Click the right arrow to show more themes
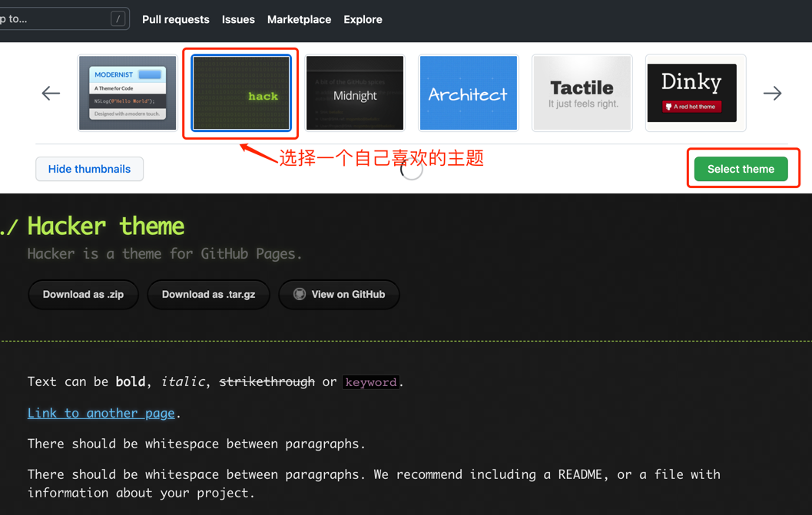Screen dimensions: 812x515 (x=772, y=93)
